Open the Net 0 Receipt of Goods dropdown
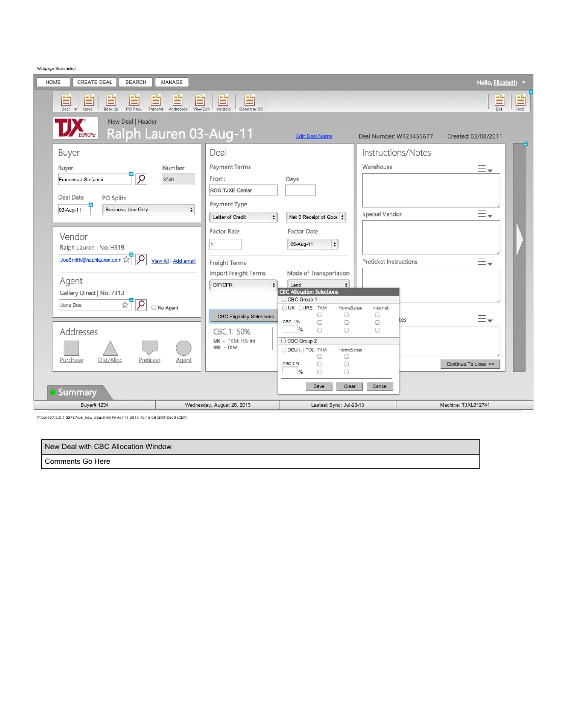This screenshot has height=728, width=563. coord(316,217)
